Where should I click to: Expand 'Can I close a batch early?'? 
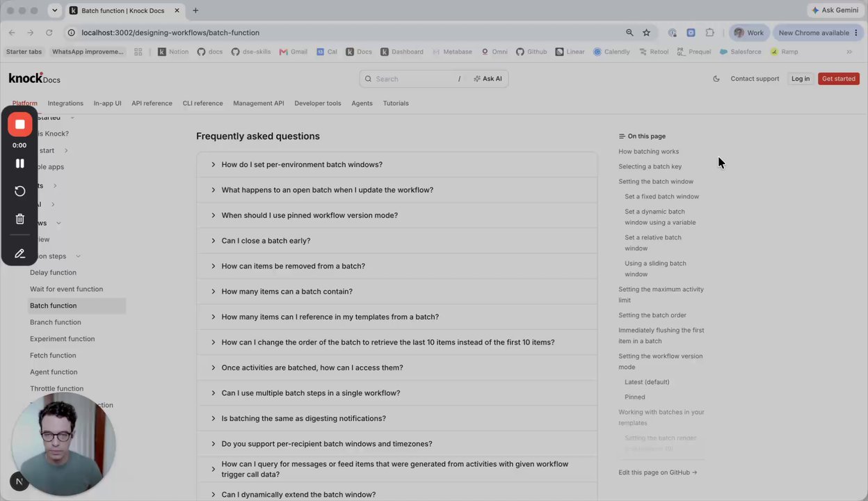[397, 241]
